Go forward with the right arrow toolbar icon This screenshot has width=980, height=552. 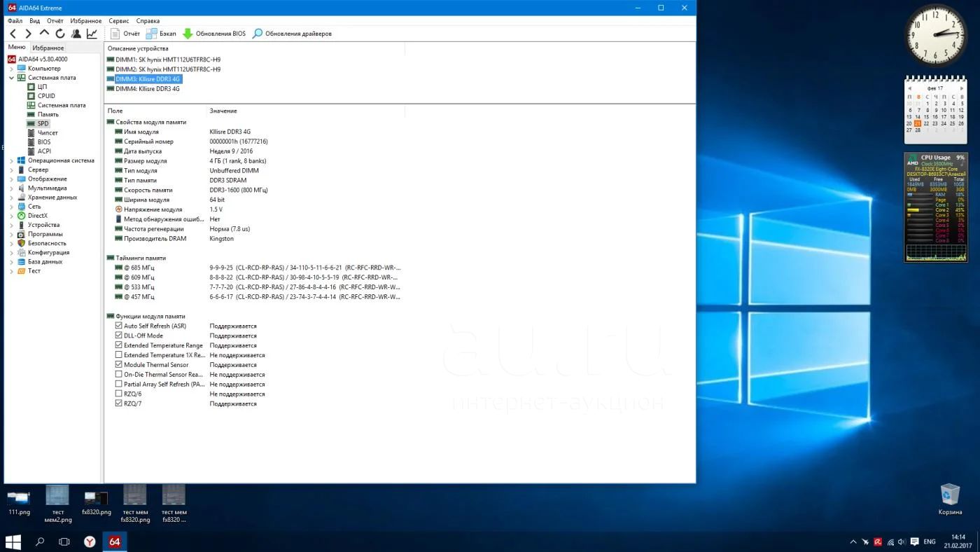(29, 34)
